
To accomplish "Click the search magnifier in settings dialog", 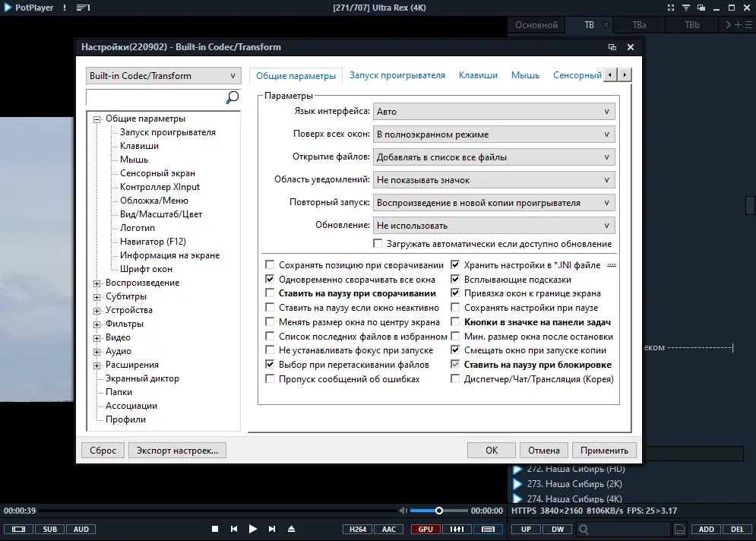I will (x=231, y=98).
